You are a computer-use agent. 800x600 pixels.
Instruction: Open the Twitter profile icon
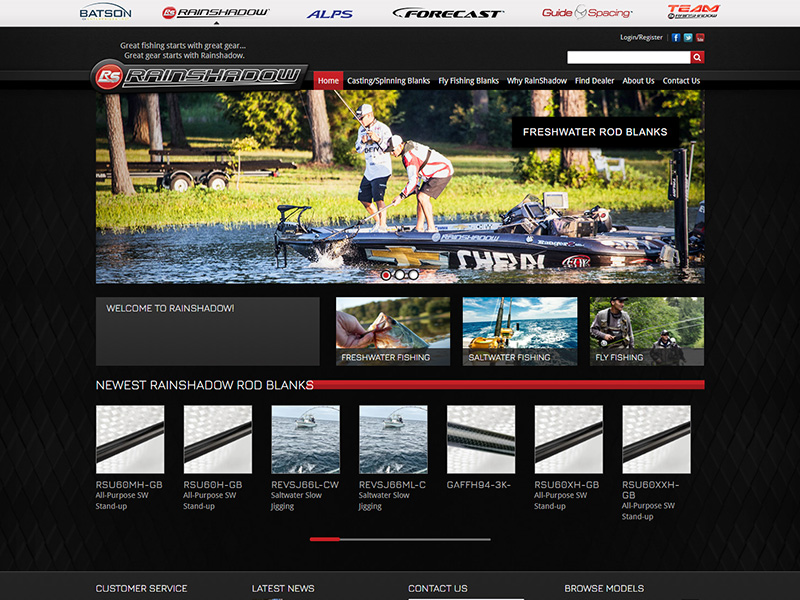688,37
